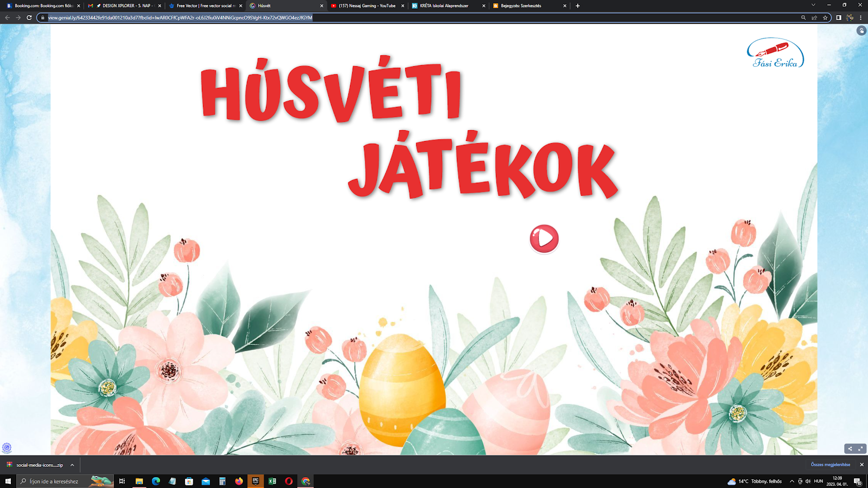Show interactive elements with the hand-pointer icon
The width and height of the screenshot is (868, 488).
coord(861,31)
